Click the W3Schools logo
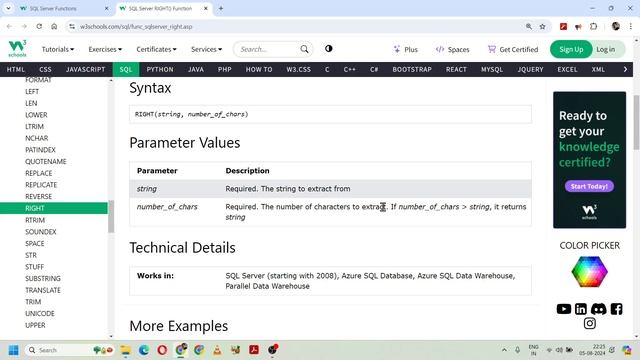640x360 pixels. coord(17,49)
